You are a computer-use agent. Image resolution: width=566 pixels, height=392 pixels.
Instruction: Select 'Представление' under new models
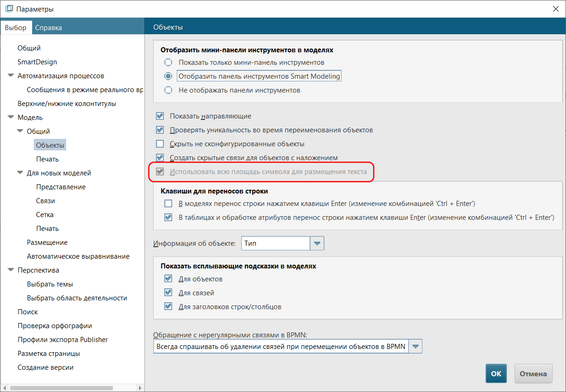click(x=61, y=187)
